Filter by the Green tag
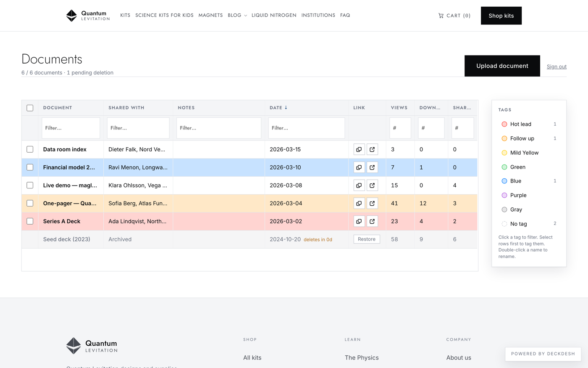 pos(529,167)
